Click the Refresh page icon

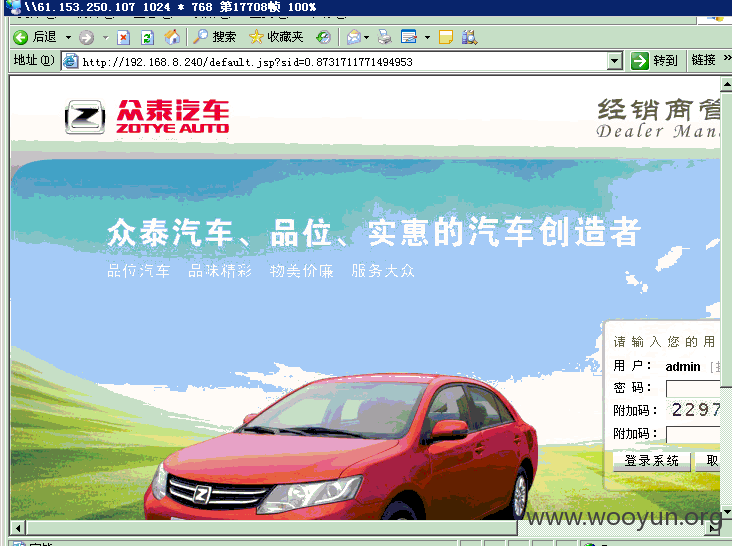[x=148, y=37]
